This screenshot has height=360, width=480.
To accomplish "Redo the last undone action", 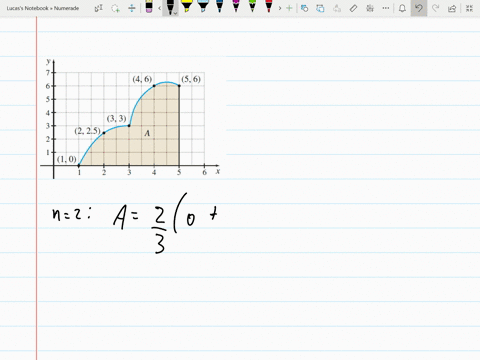I will 435,8.
